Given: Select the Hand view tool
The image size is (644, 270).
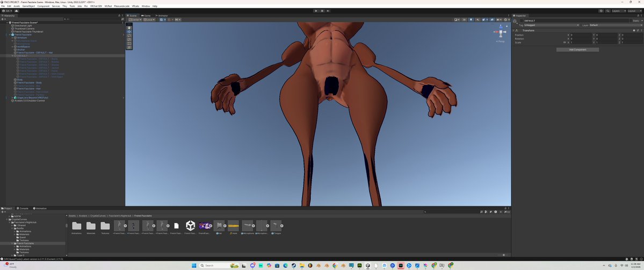Looking at the screenshot, I should click(x=129, y=27).
